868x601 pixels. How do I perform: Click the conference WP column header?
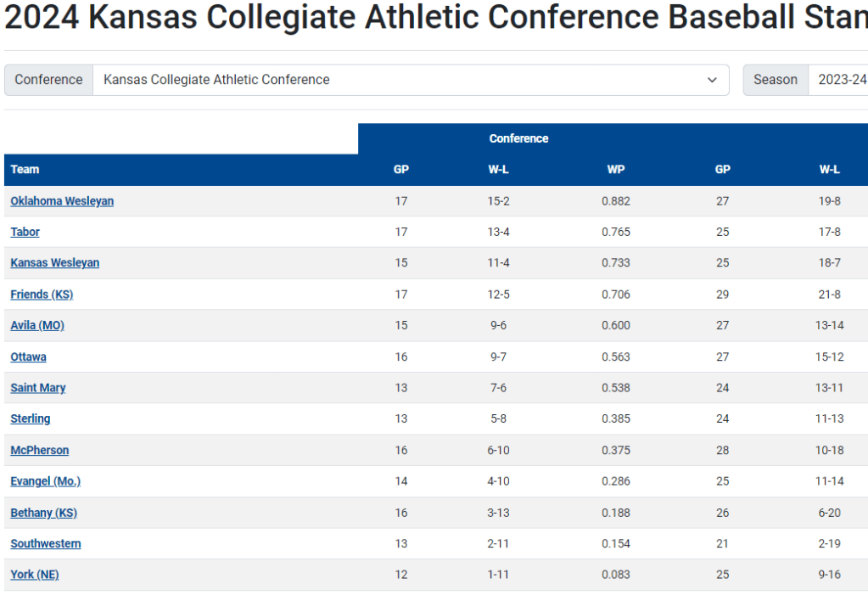pos(616,169)
